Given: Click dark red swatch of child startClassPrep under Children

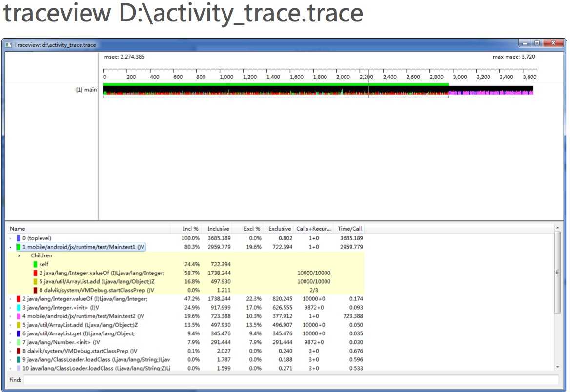Looking at the screenshot, I should click(x=35, y=290).
